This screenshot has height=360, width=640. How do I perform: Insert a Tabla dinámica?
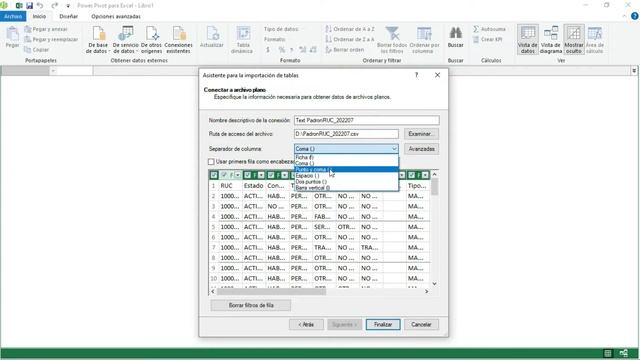(243, 40)
